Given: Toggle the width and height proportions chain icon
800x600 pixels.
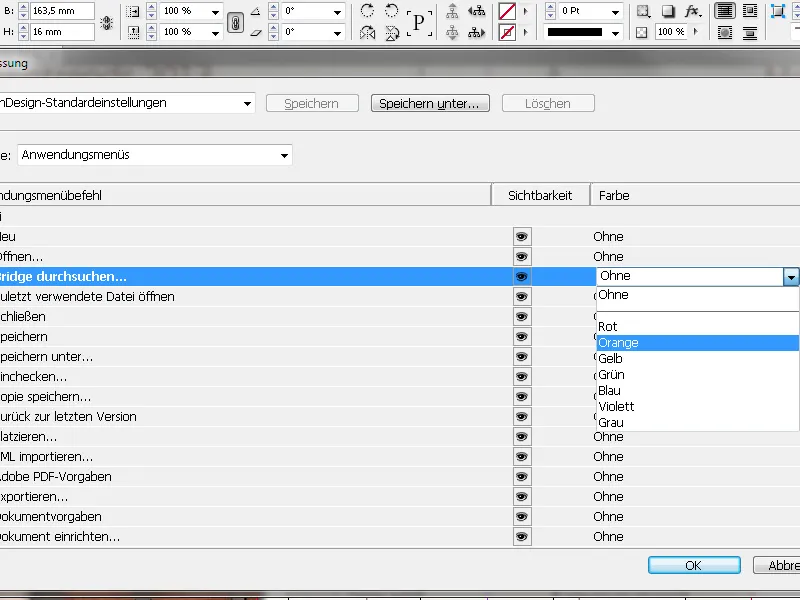Looking at the screenshot, I should [107, 22].
